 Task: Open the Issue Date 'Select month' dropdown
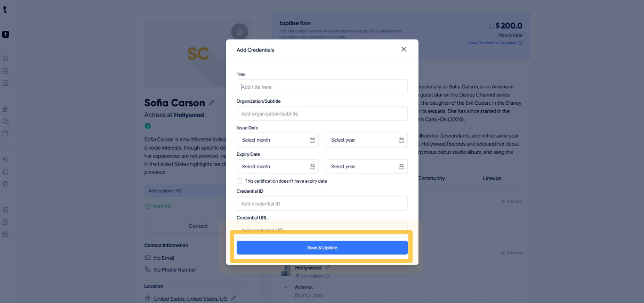click(x=277, y=140)
